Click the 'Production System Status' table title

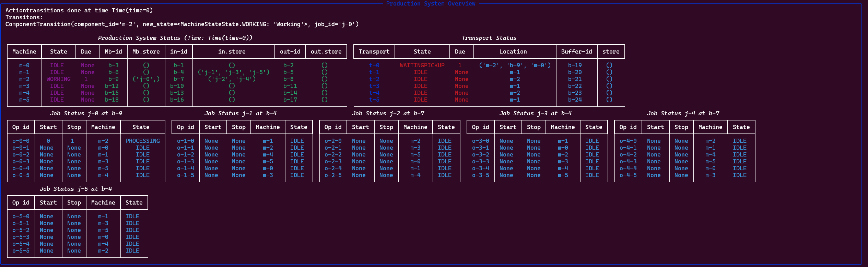(175, 38)
